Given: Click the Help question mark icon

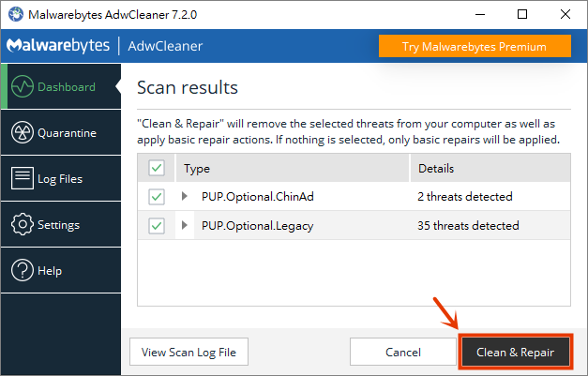Looking at the screenshot, I should [23, 270].
